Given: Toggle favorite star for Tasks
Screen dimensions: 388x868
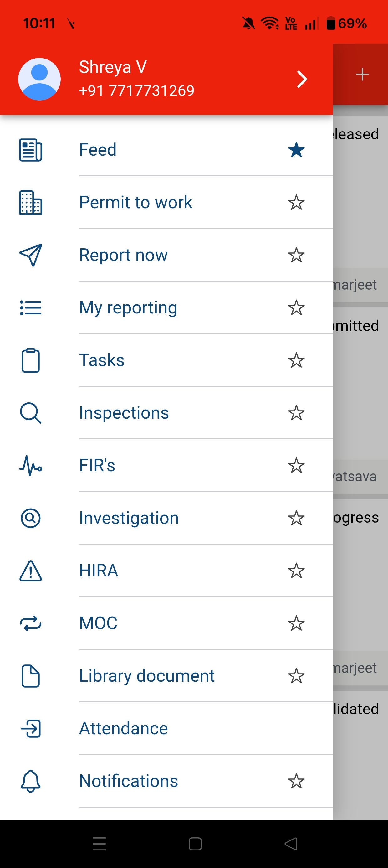Looking at the screenshot, I should pos(296,360).
